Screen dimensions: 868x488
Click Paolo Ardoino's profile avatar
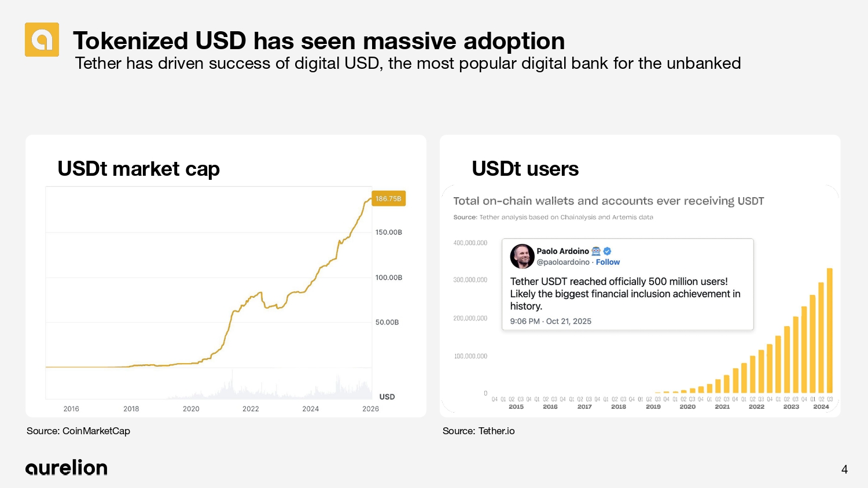(x=522, y=256)
